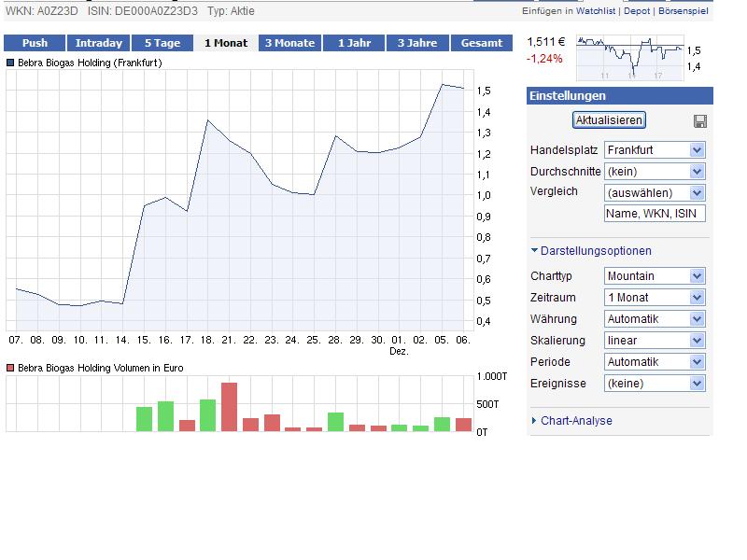Switch to the Push chart tab
Screen dimensions: 747x560
pos(35,43)
